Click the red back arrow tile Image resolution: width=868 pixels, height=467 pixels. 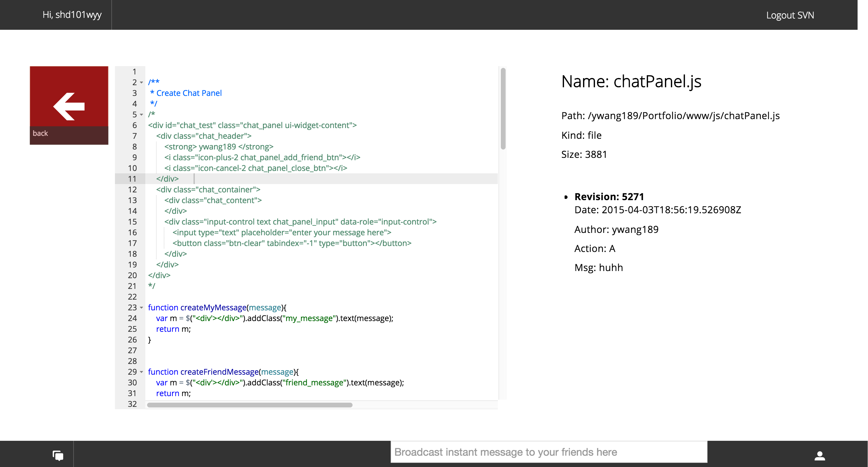click(69, 105)
